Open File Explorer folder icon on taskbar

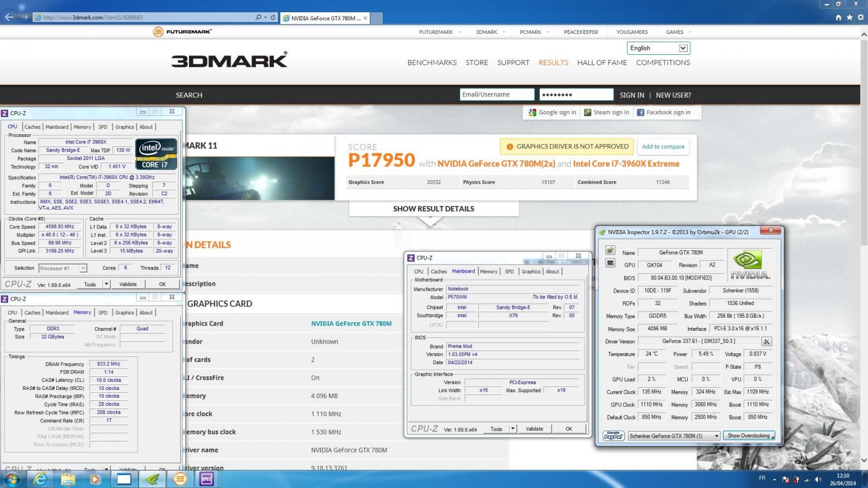[68, 479]
